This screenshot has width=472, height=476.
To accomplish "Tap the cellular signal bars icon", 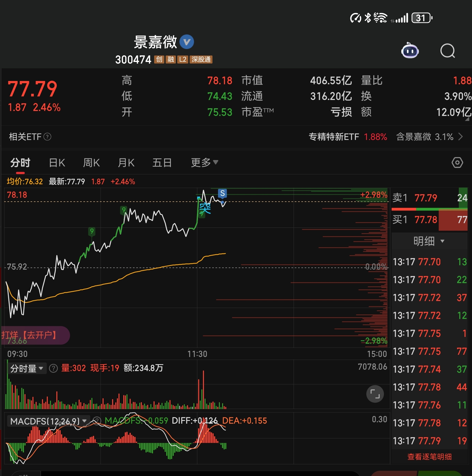I will tap(402, 18).
